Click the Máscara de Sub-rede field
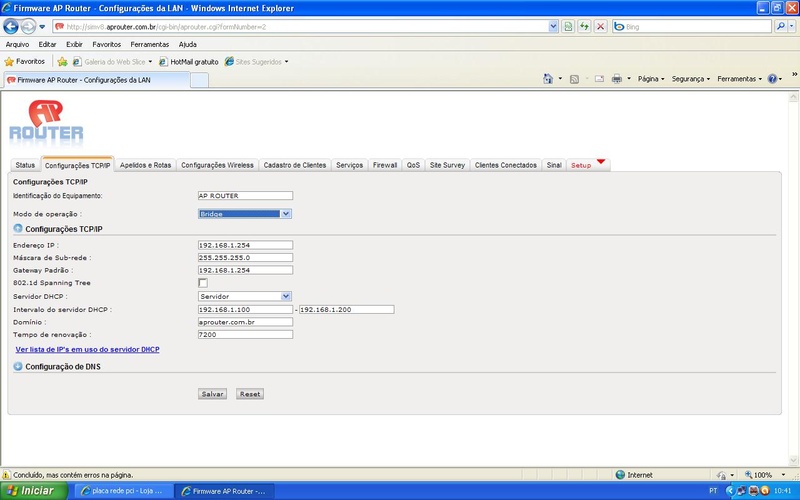 [245, 258]
